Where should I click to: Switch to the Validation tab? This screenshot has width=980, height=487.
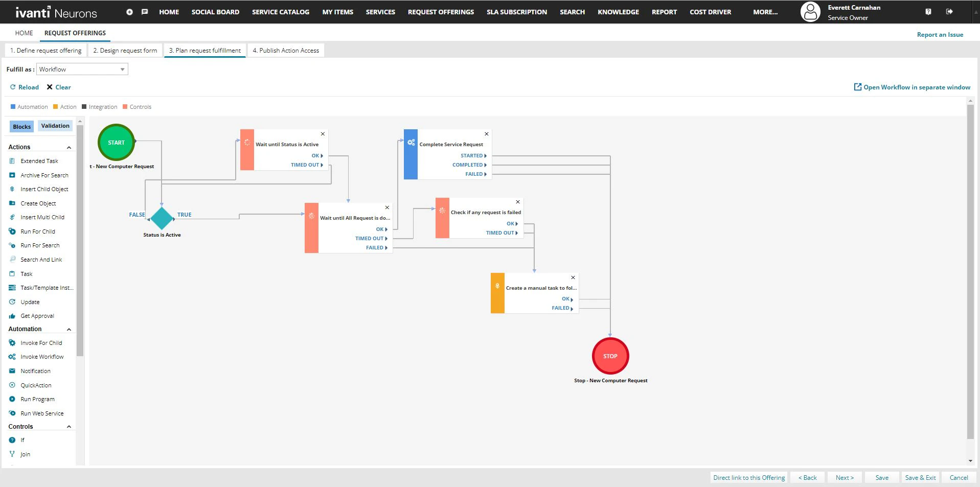coord(55,126)
